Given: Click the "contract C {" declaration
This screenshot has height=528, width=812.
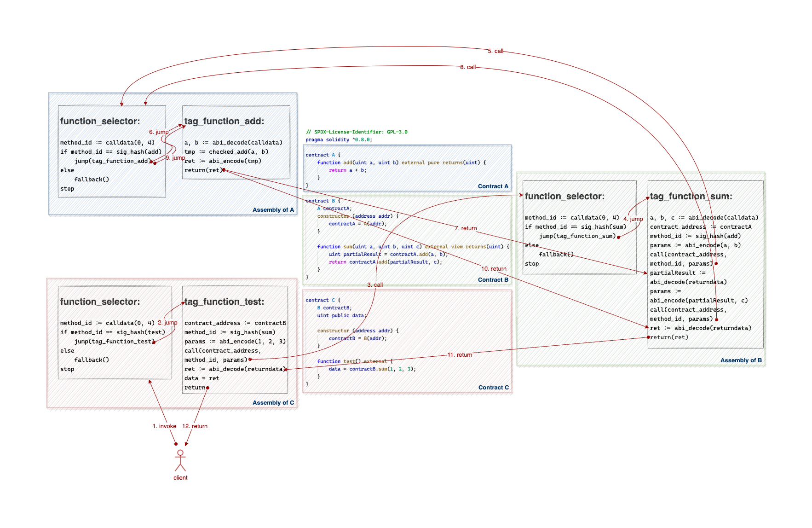Looking at the screenshot, I should 322,300.
